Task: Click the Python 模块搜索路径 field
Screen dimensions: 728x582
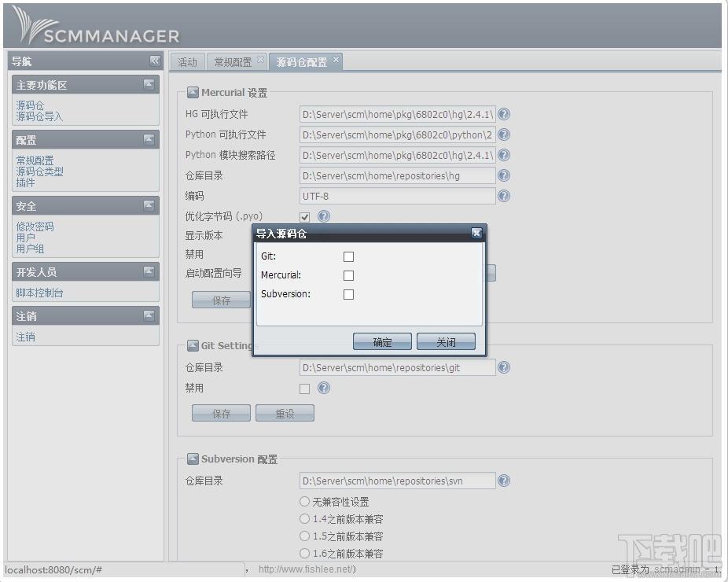Action: (398, 155)
